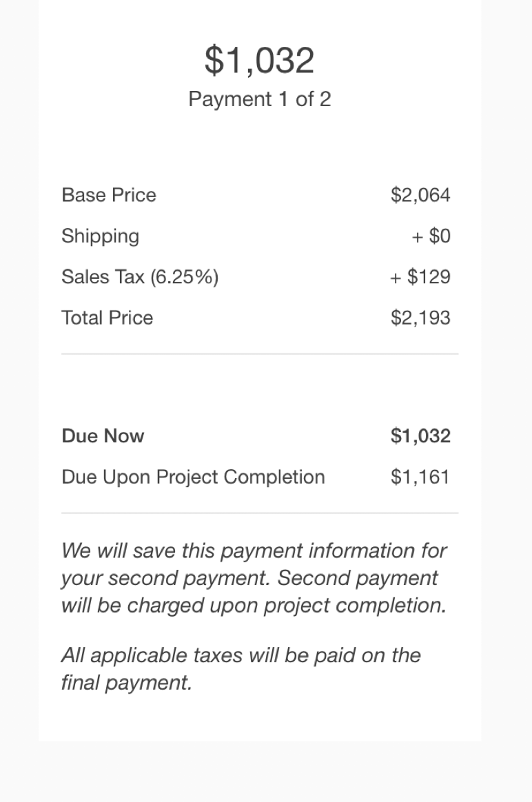Select the bold Due Now label
Screen dimensions: 532x802
coord(103,435)
